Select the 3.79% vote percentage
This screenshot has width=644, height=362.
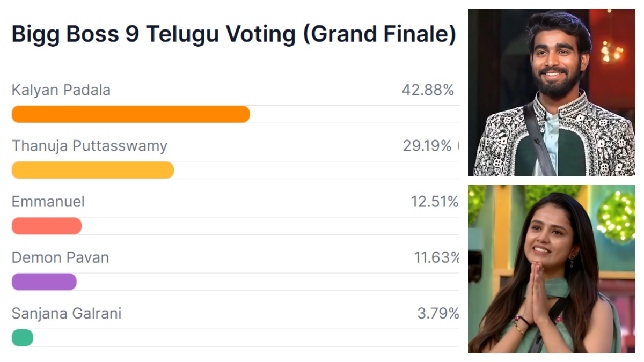[x=438, y=313]
